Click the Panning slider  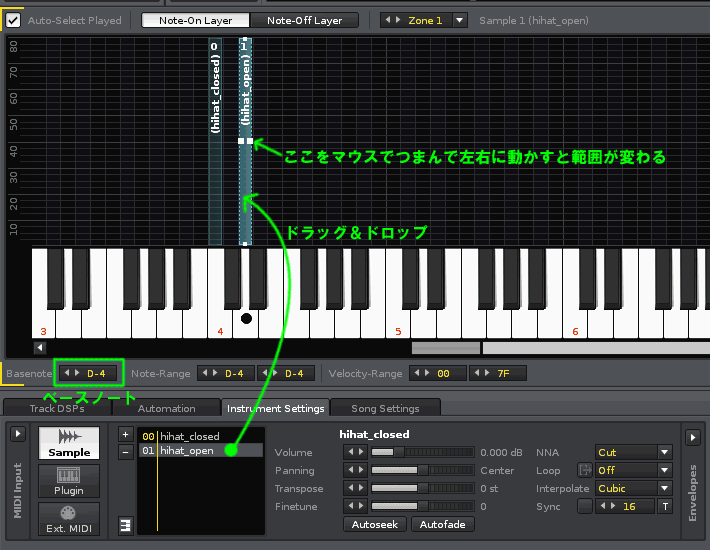422,470
